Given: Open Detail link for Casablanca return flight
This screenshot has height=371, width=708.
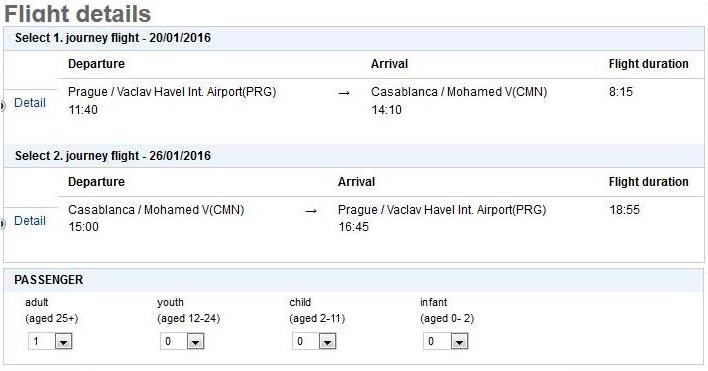Looking at the screenshot, I should 30,221.
